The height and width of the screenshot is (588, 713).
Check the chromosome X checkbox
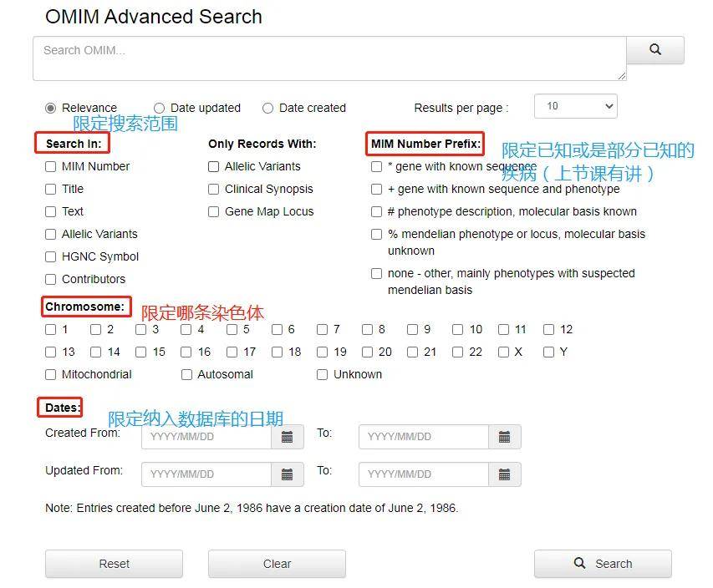point(503,352)
